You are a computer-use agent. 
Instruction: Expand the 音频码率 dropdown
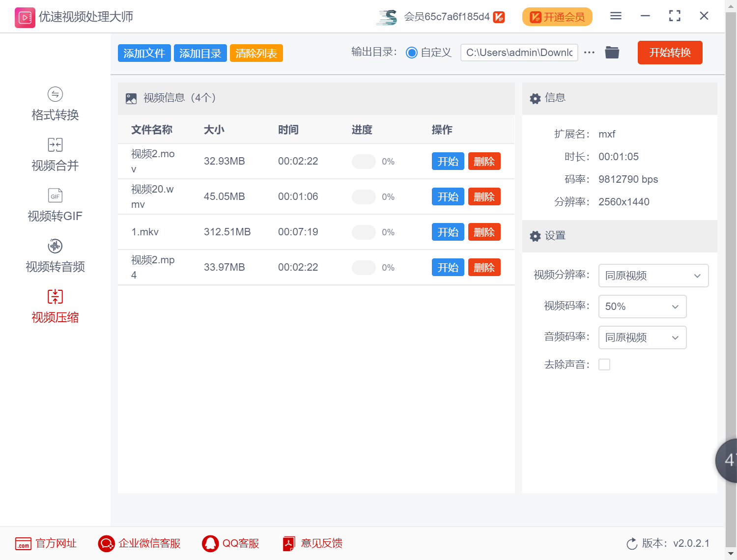pos(642,337)
